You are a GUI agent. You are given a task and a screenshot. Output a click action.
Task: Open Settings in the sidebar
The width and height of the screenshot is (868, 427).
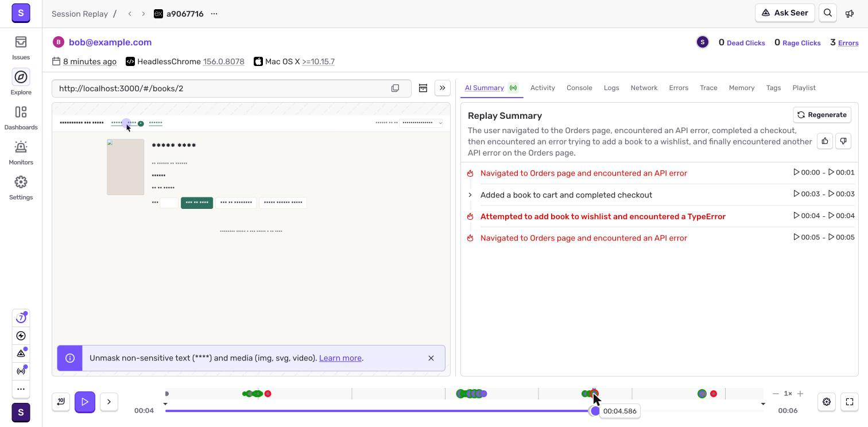pyautogui.click(x=21, y=188)
